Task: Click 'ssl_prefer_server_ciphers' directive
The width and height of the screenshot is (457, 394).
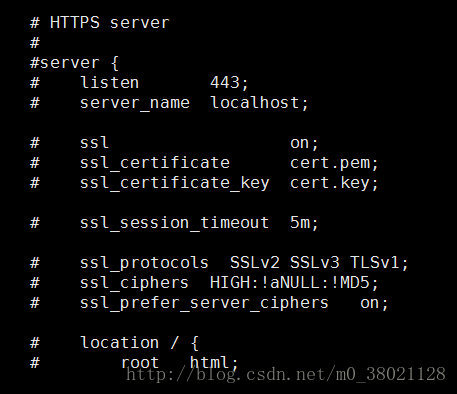Action: [204, 303]
